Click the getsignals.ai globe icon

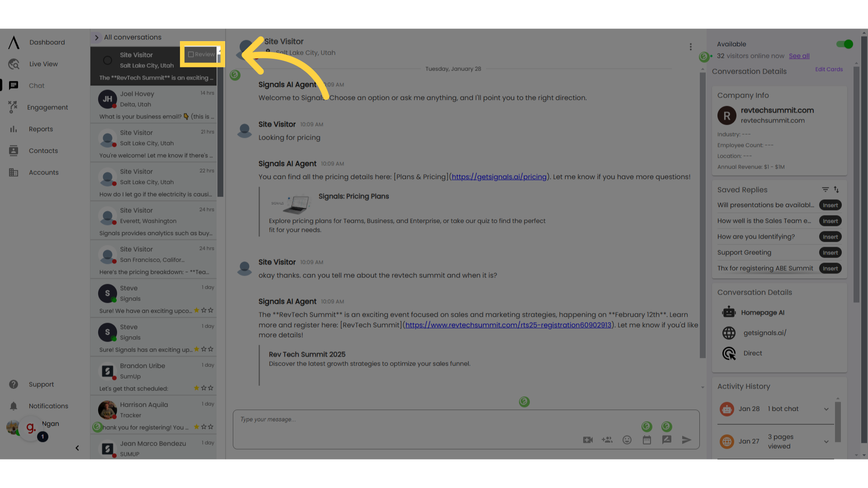point(729,333)
